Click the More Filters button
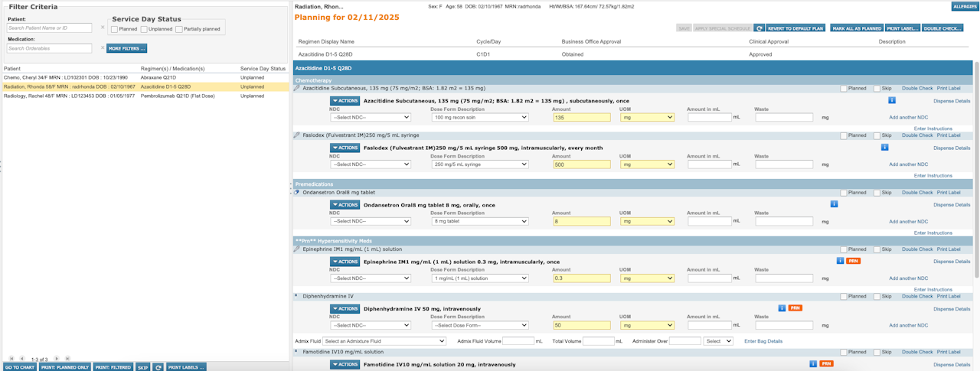The height and width of the screenshot is (371, 980). (127, 48)
